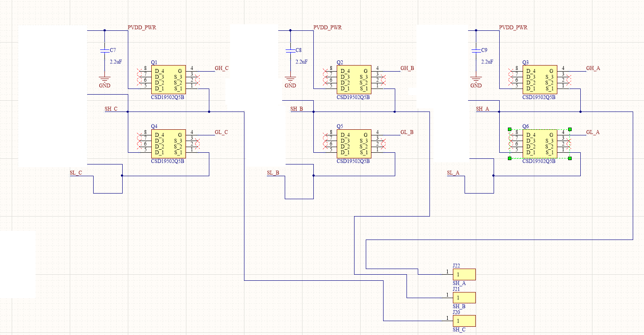Click the SH_A net label near Q6

482,109
